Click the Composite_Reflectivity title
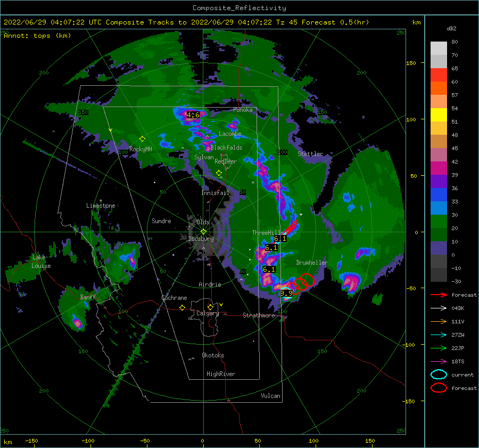The image size is (479, 448). [240, 8]
